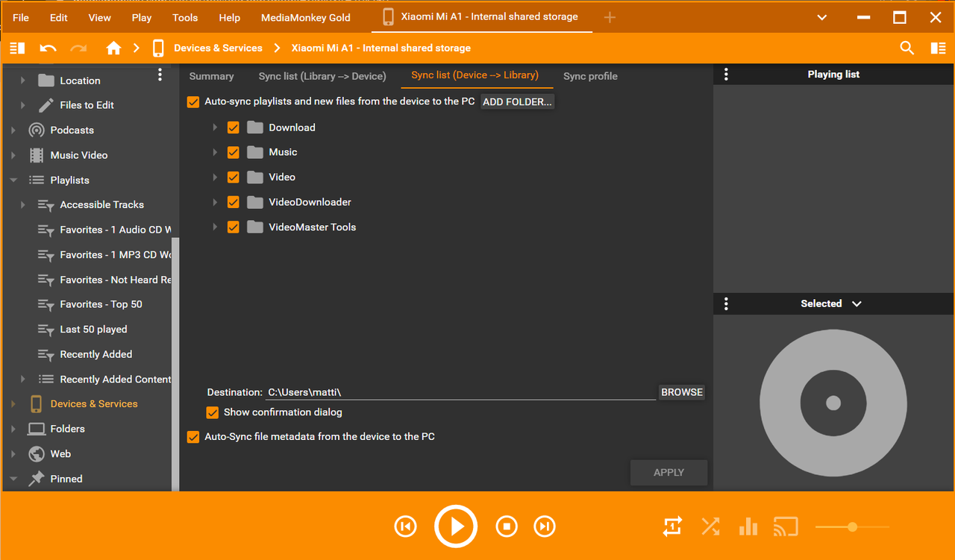Click Devices & Services breadcrumb link
This screenshot has width=955, height=560.
[x=218, y=48]
